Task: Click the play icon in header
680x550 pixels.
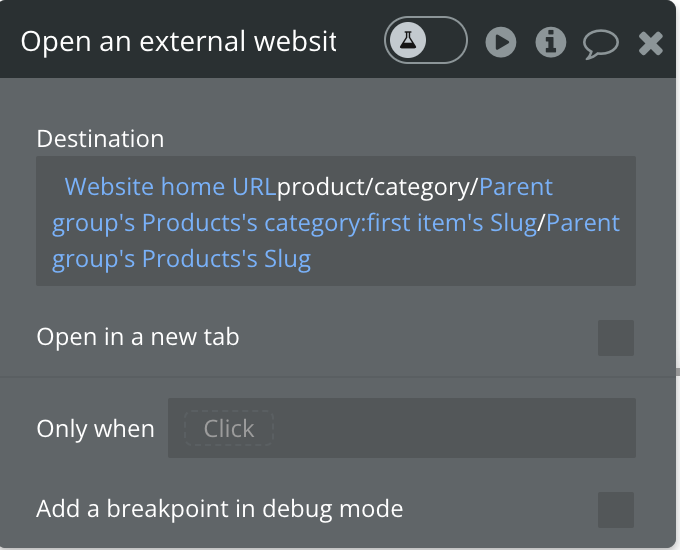Action: [501, 42]
